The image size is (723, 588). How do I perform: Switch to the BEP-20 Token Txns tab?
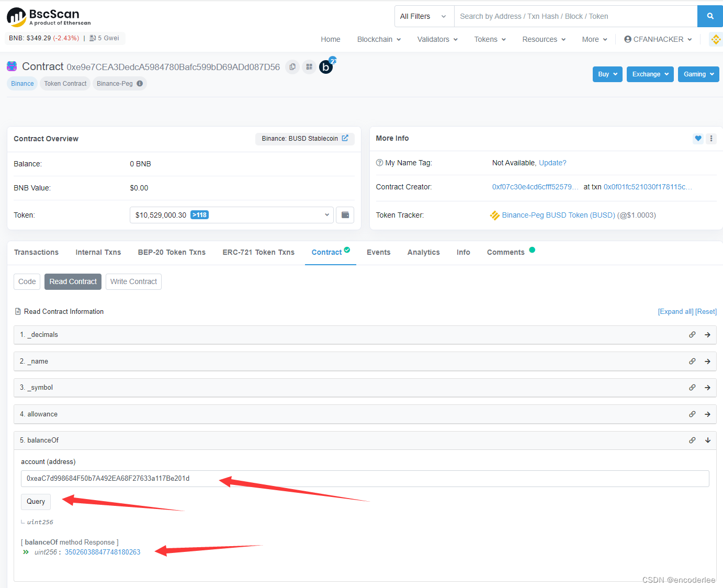pyautogui.click(x=172, y=252)
